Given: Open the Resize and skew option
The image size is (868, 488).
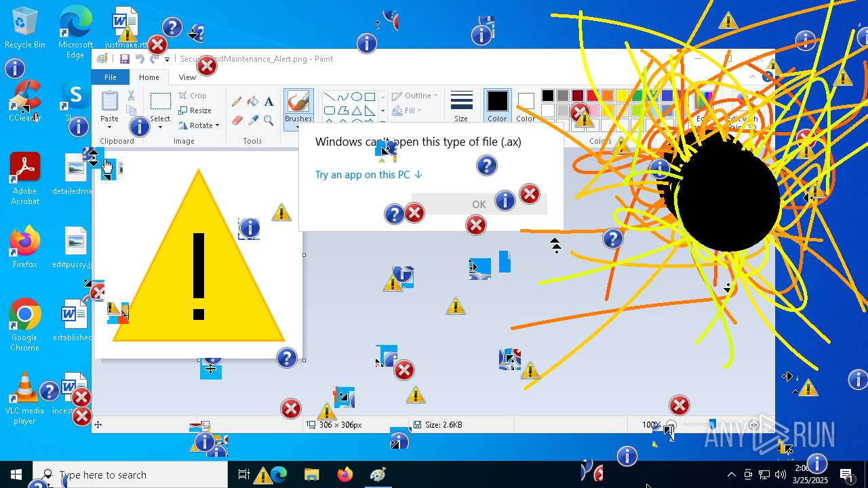Looking at the screenshot, I should click(195, 110).
